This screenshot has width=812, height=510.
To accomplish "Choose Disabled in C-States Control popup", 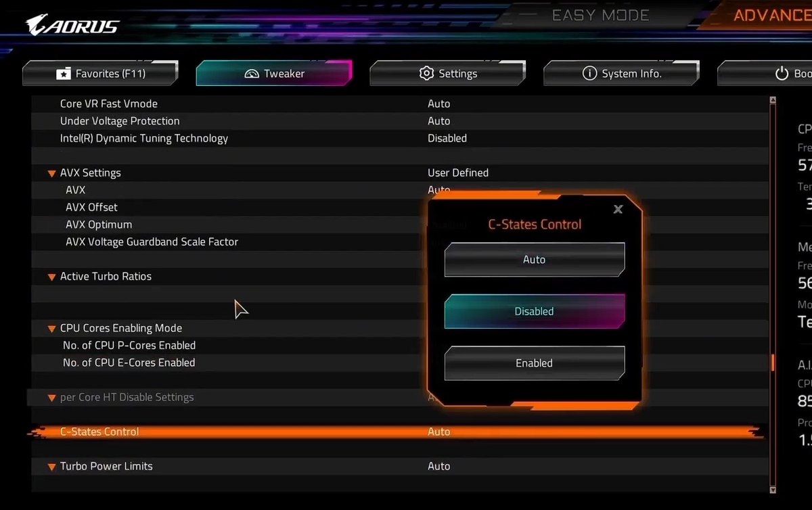I will pyautogui.click(x=534, y=312).
